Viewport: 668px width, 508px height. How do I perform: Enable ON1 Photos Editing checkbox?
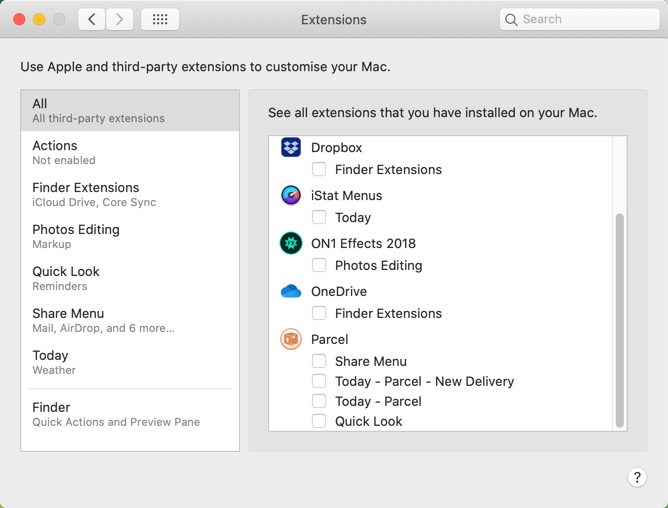[319, 265]
